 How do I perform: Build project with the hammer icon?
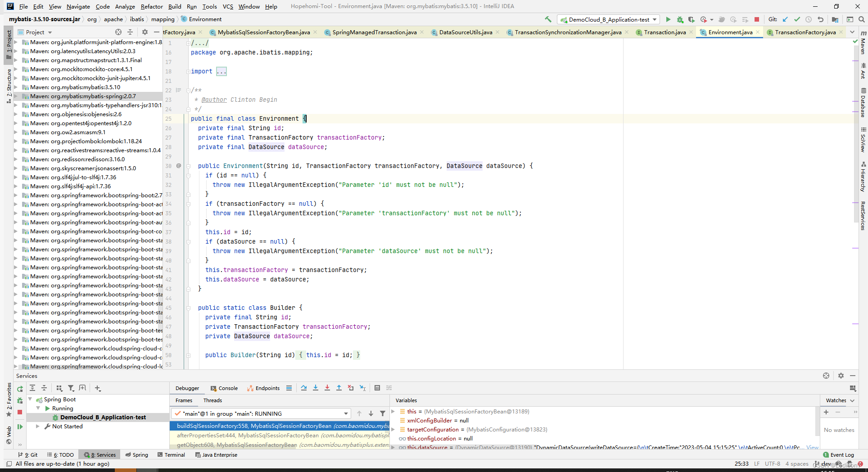point(548,19)
